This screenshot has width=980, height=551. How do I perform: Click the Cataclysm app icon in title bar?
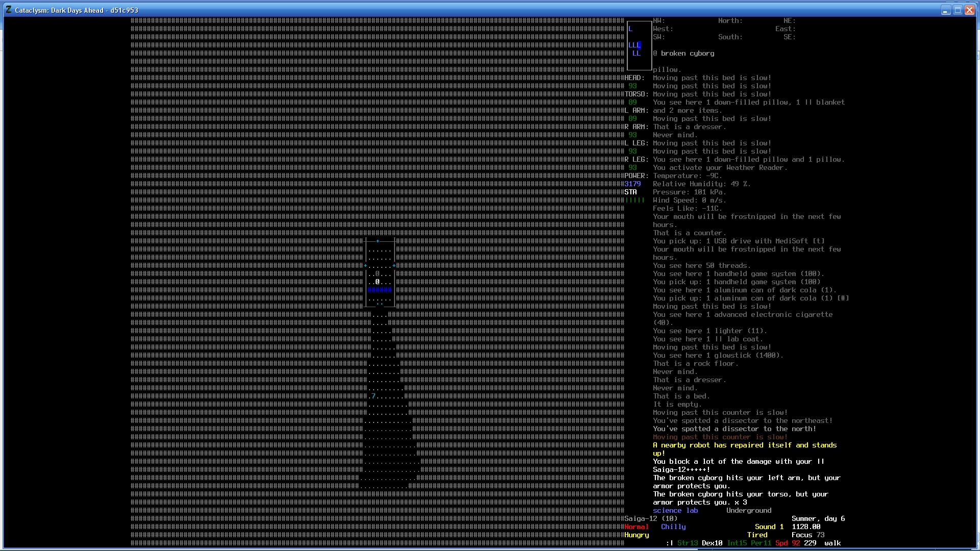click(9, 10)
